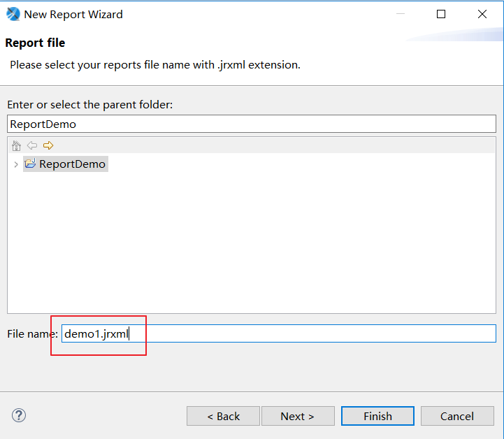
Task: Cancel the New Report Wizard
Action: click(x=457, y=416)
